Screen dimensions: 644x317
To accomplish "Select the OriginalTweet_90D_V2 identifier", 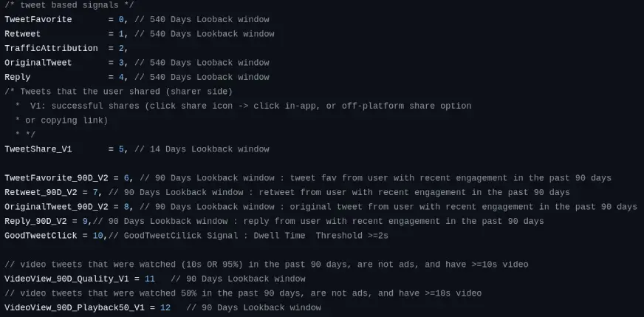I will tap(56, 207).
